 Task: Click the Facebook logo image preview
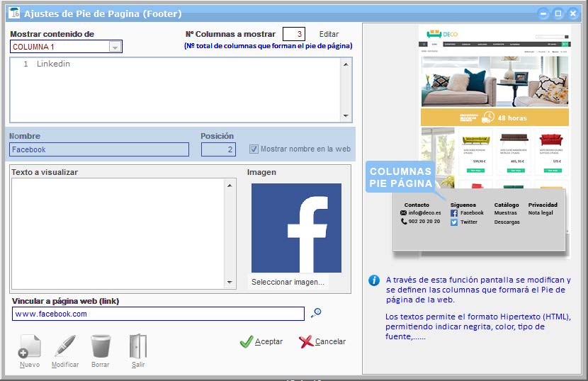[296, 228]
